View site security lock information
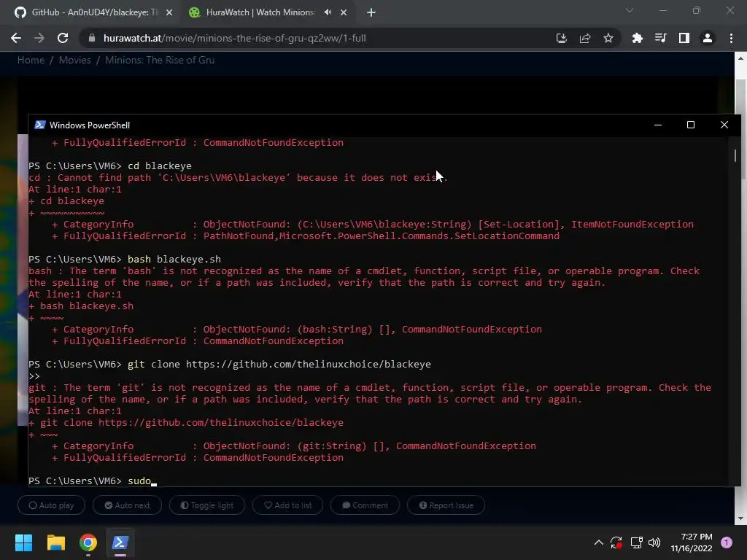 (92, 38)
